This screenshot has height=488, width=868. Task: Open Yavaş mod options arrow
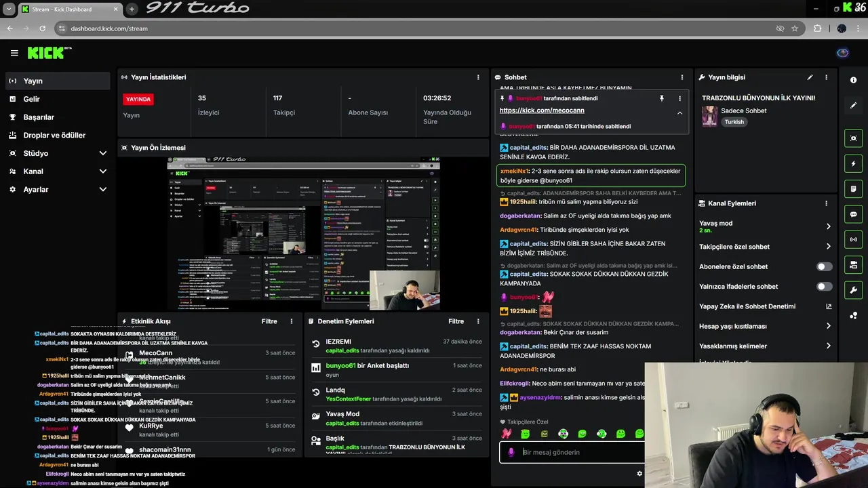[x=828, y=226]
